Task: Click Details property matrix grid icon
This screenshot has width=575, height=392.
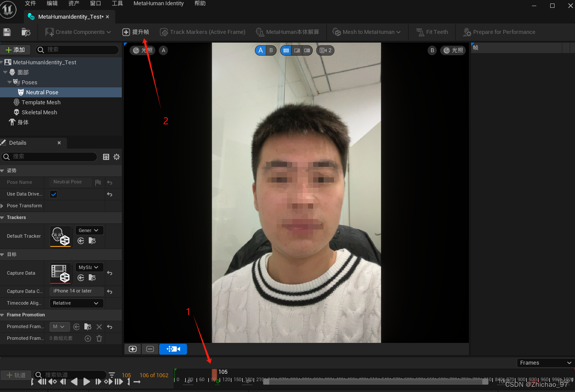Action: coord(106,157)
